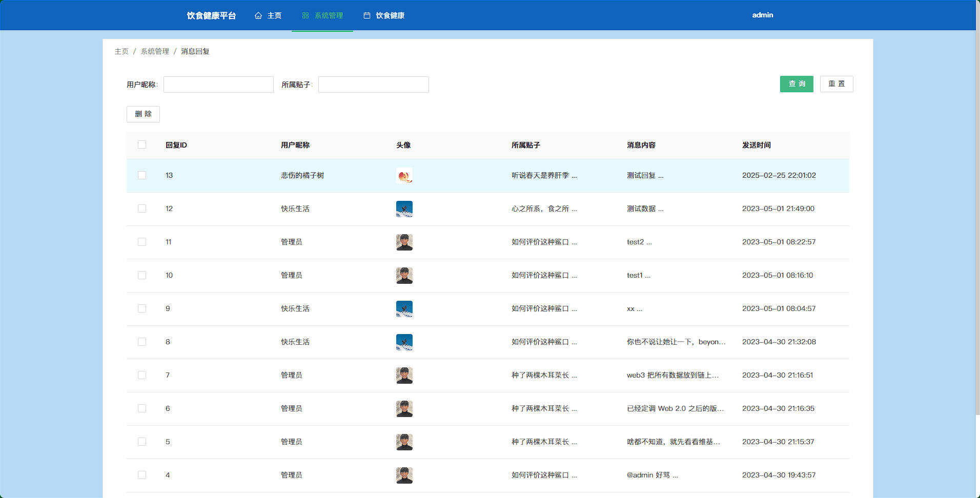
Task: Click the 所属贴子 column header
Action: (x=526, y=145)
